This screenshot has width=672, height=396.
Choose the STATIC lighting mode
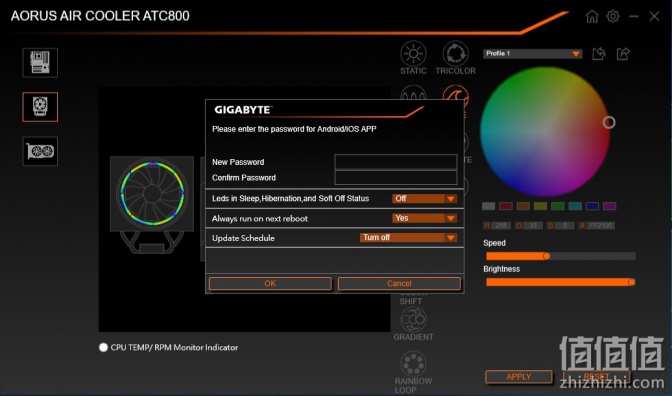(413, 58)
